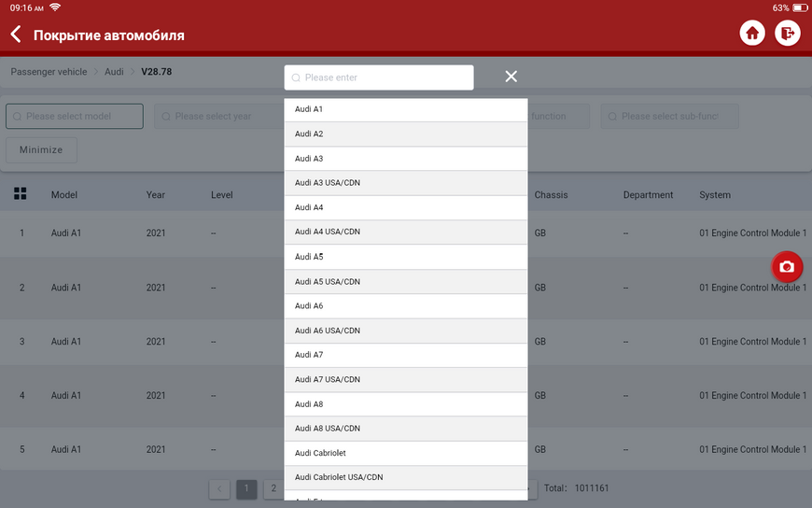The width and height of the screenshot is (812, 508).
Task: Click the Total 1011161 count
Action: 577,488
